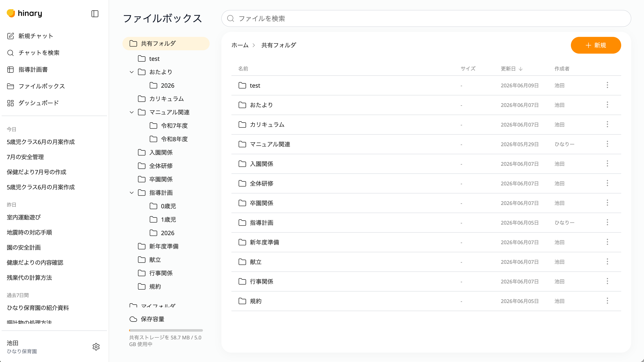This screenshot has width=644, height=362.
Task: Collapse the マニュアル関連 folder in the tree
Action: click(x=132, y=112)
